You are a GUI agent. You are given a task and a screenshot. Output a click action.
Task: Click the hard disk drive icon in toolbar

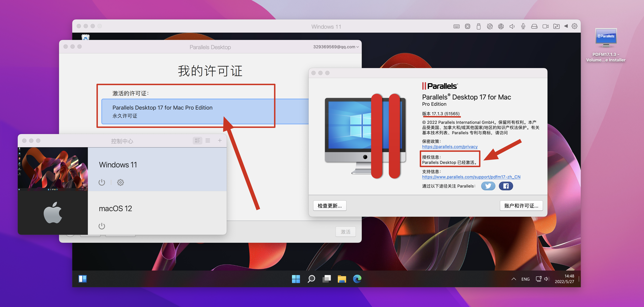[x=534, y=27]
